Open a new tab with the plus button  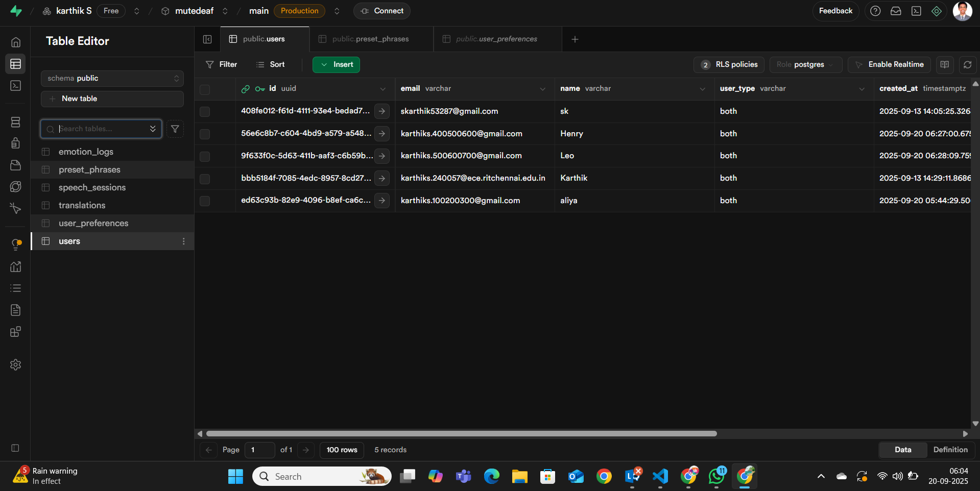575,39
